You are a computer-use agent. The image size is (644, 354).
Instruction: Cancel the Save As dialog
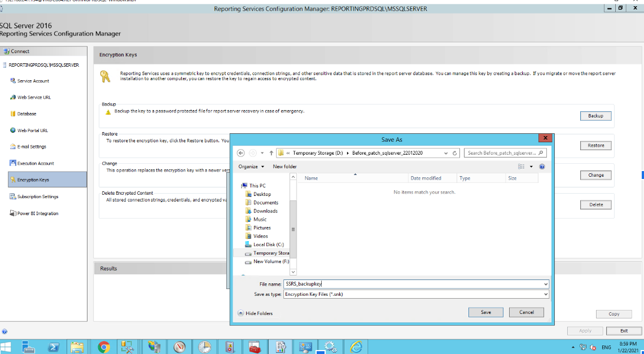tap(527, 312)
